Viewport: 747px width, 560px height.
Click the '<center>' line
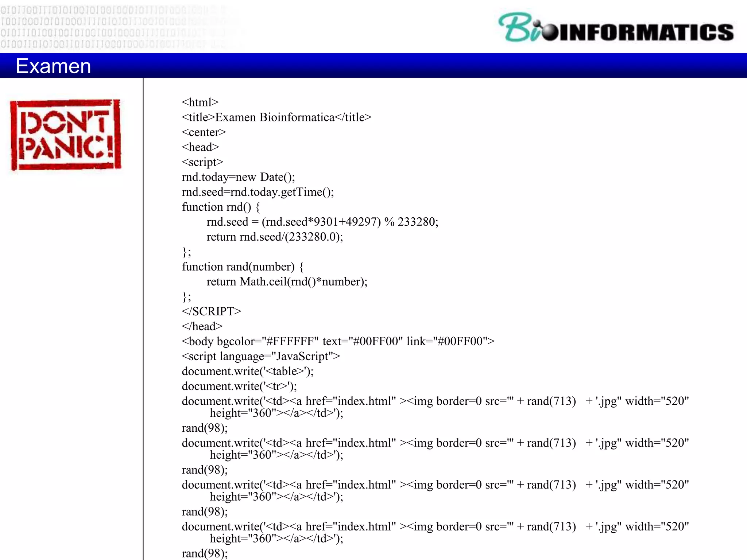click(x=204, y=132)
